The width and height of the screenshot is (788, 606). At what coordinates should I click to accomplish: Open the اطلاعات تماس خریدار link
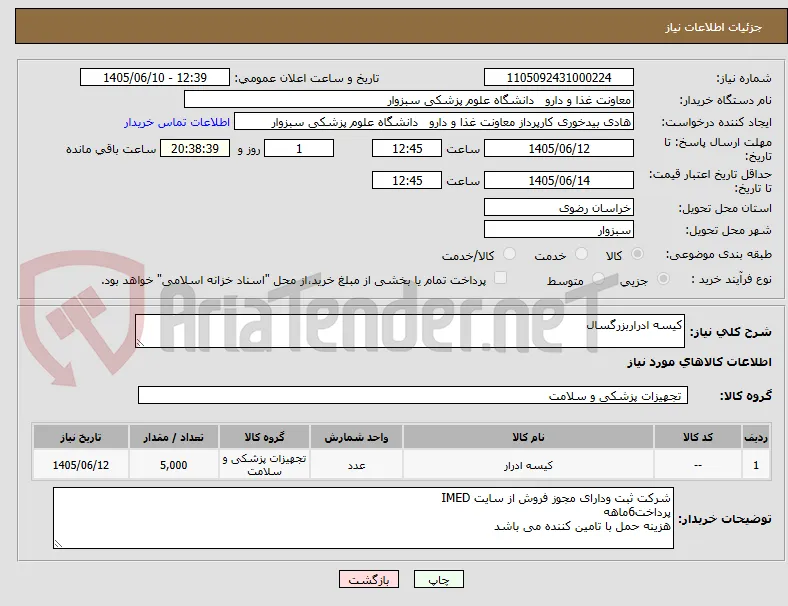click(177, 122)
